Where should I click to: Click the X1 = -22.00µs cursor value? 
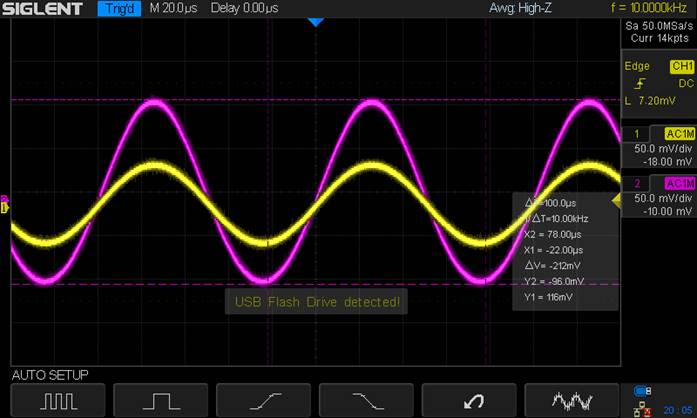coord(553,250)
